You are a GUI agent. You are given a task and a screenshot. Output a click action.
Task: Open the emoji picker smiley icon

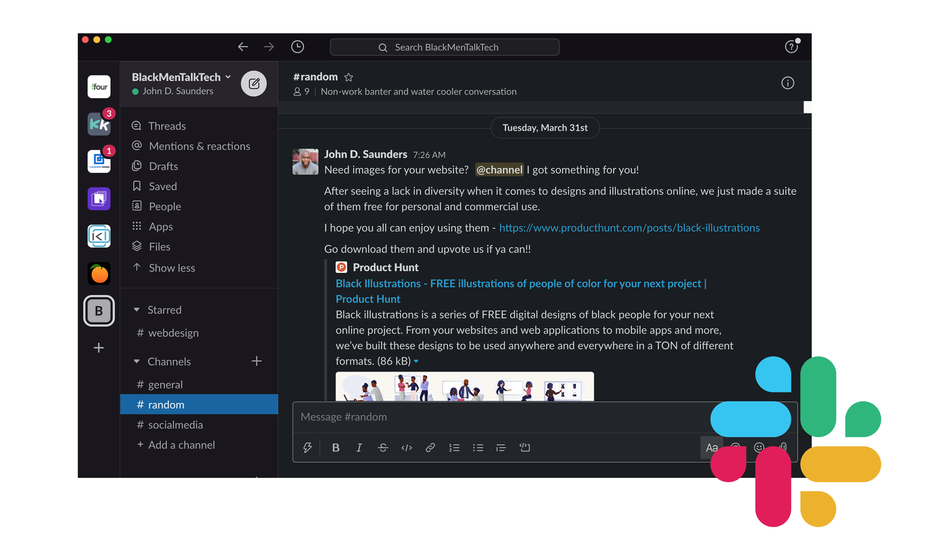tap(759, 447)
